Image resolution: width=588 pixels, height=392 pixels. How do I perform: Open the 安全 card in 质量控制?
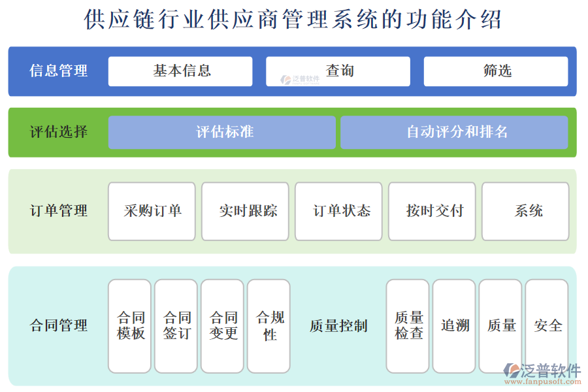[547, 325]
